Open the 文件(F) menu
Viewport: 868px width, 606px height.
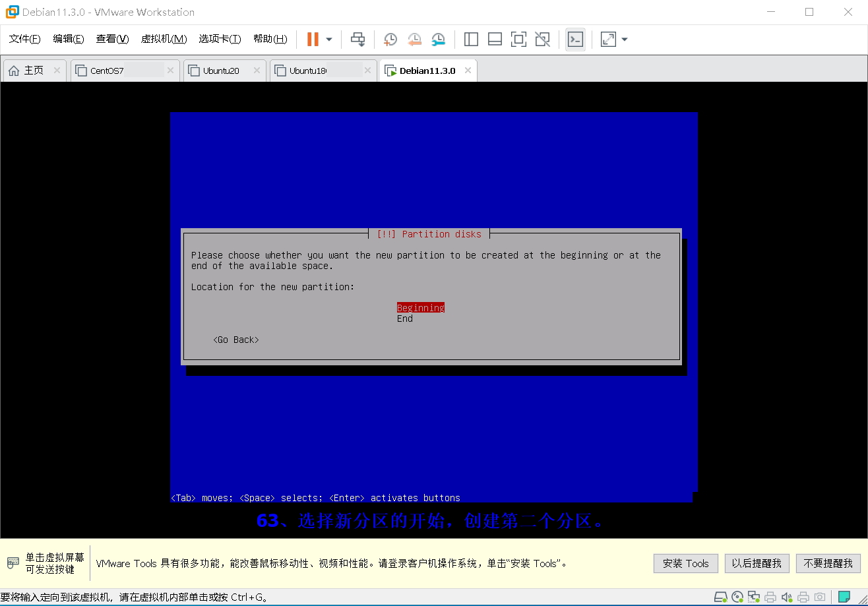25,39
